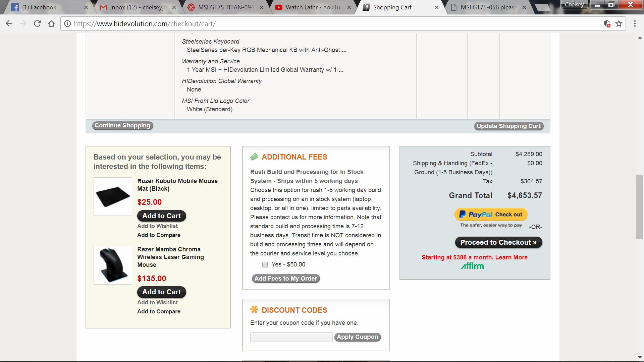Image resolution: width=644 pixels, height=362 pixels.
Task: Open Razer Kabuto mouse mat thumbnail
Action: [113, 196]
